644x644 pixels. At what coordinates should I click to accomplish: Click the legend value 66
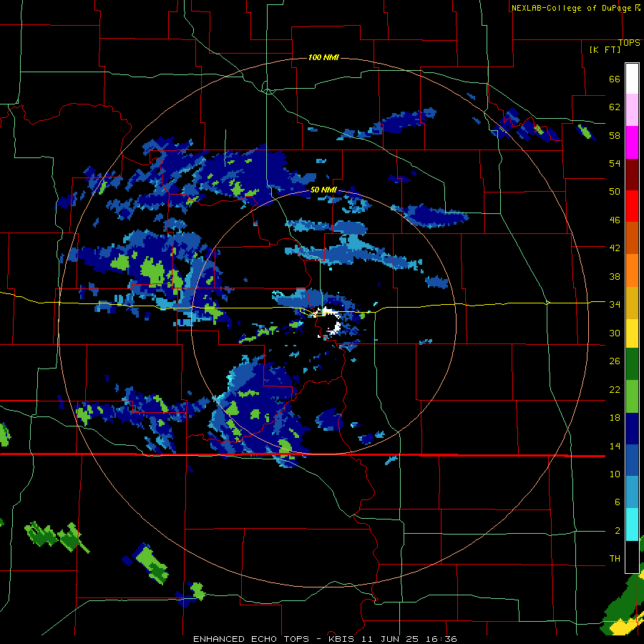click(615, 79)
